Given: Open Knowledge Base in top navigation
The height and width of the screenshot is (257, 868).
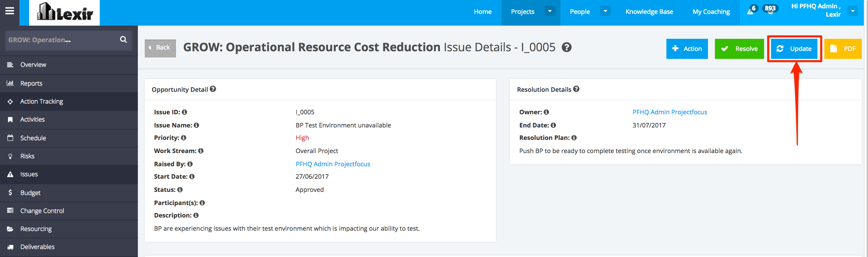Looking at the screenshot, I should pyautogui.click(x=649, y=12).
